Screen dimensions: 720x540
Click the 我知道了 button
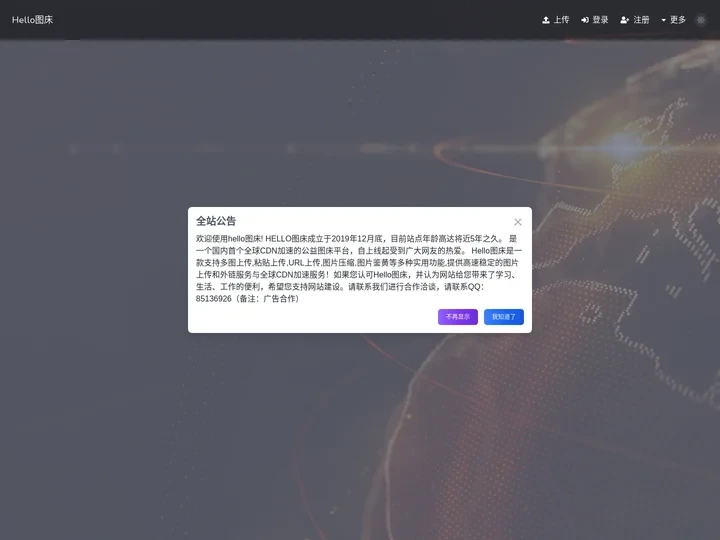(504, 317)
